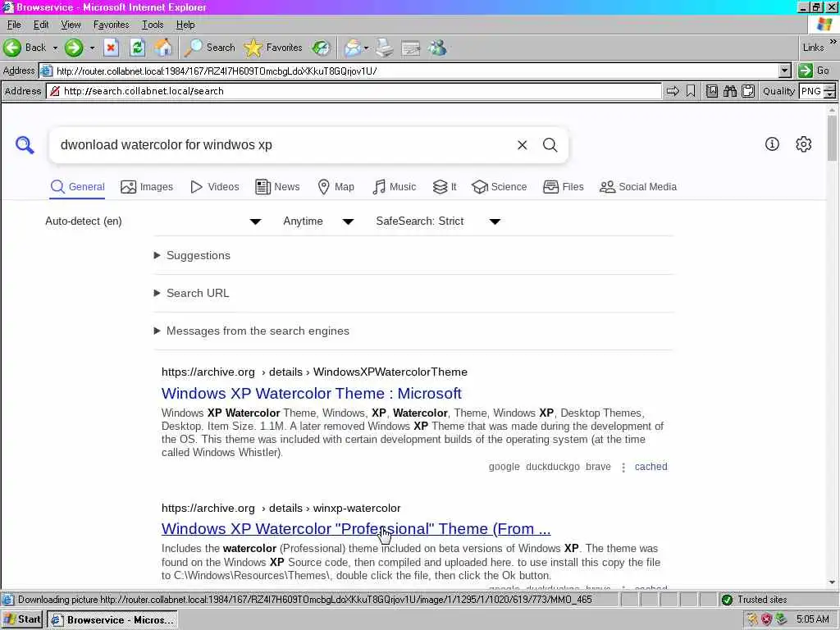Click the first result's three-dot options icon
This screenshot has height=630, width=840.
(x=623, y=467)
